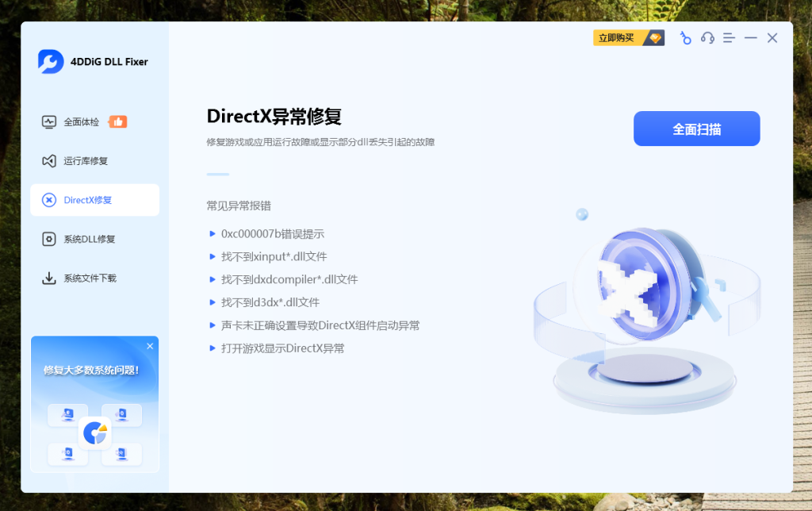The image size is (812, 511).
Task: Click the thumbs-up badge next to 全面体检
Action: 117,121
